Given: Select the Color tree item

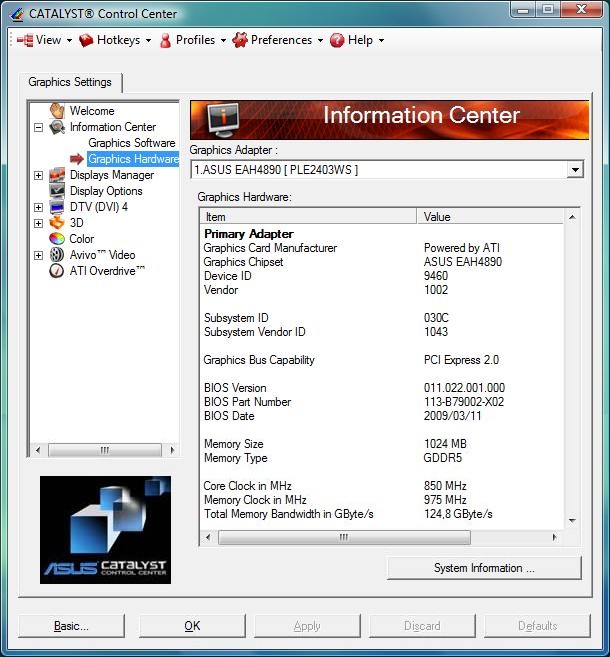Looking at the screenshot, I should tap(82, 239).
